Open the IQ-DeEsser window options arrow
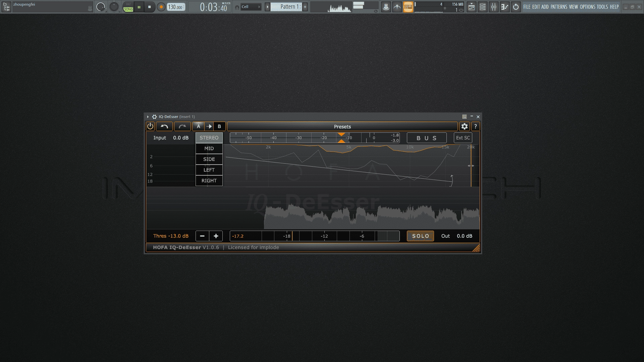Image resolution: width=644 pixels, height=362 pixels. pyautogui.click(x=148, y=117)
